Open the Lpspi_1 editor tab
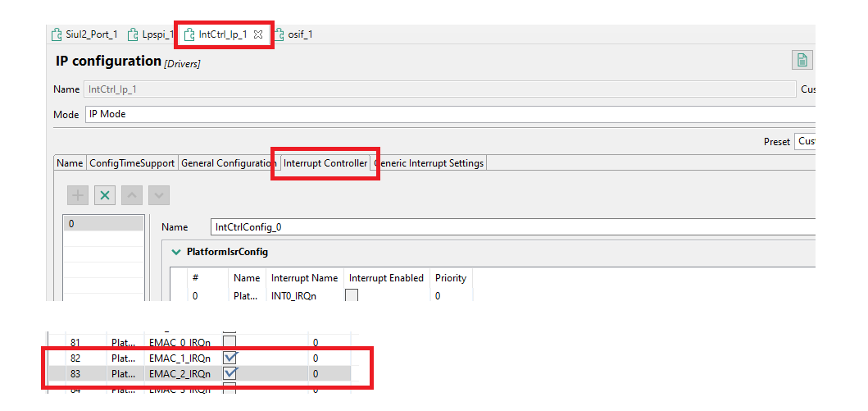Viewport: 868px width, 411px height. click(151, 34)
